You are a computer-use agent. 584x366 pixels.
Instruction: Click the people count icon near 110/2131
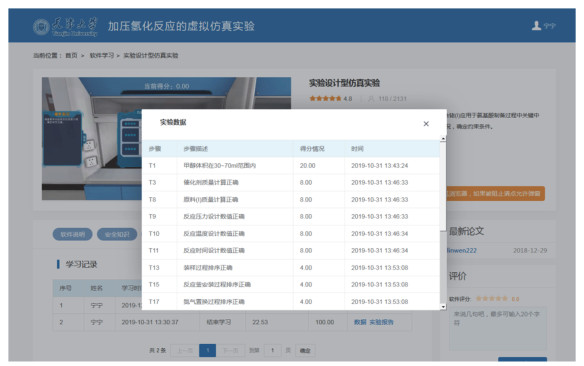tap(371, 99)
